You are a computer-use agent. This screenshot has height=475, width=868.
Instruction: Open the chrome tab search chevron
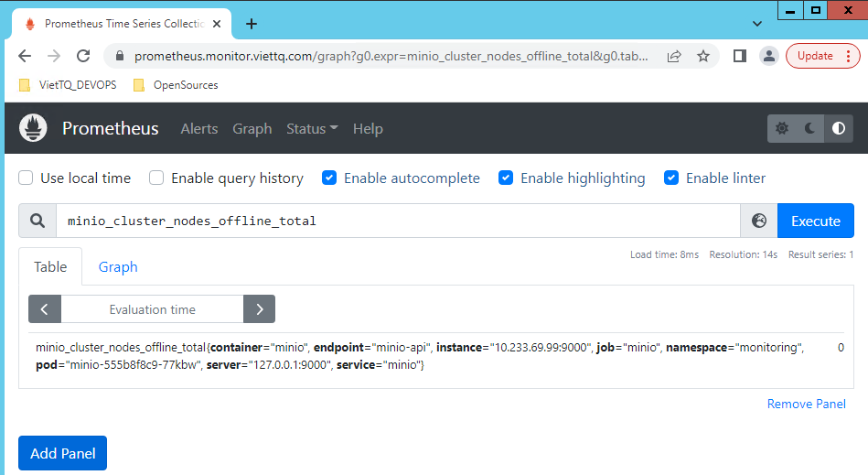click(x=757, y=23)
